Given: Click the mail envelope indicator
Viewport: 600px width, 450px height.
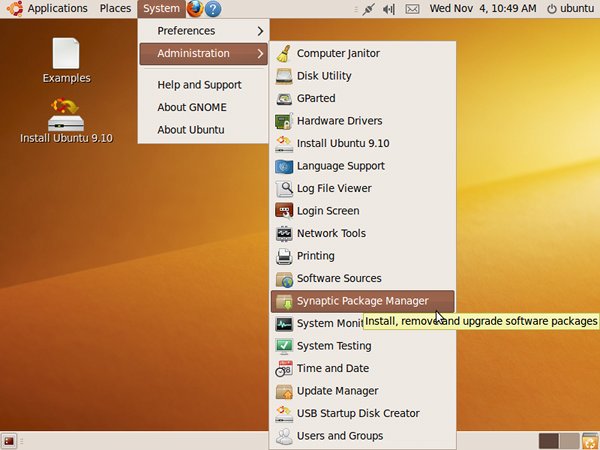Looking at the screenshot, I should (x=412, y=8).
